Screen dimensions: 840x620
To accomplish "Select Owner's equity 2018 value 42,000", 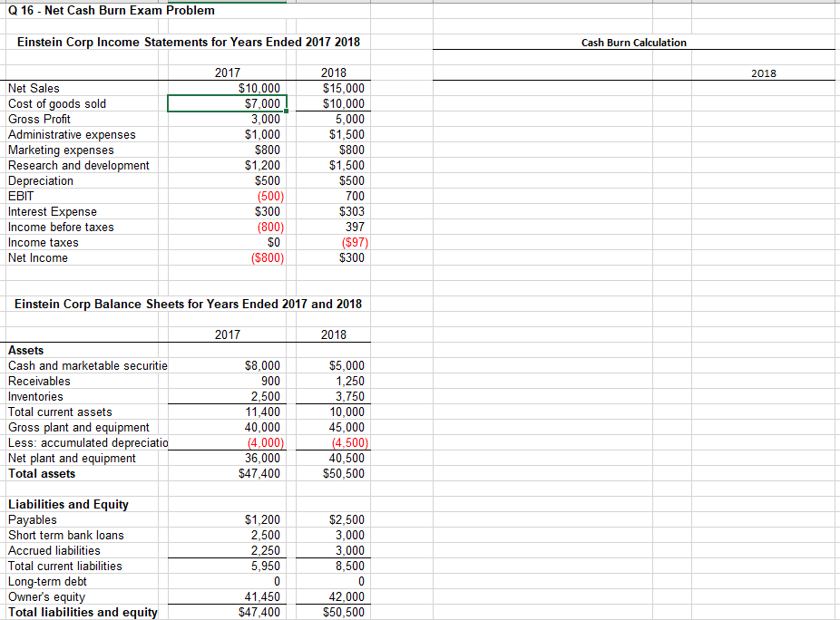I will pos(347,597).
